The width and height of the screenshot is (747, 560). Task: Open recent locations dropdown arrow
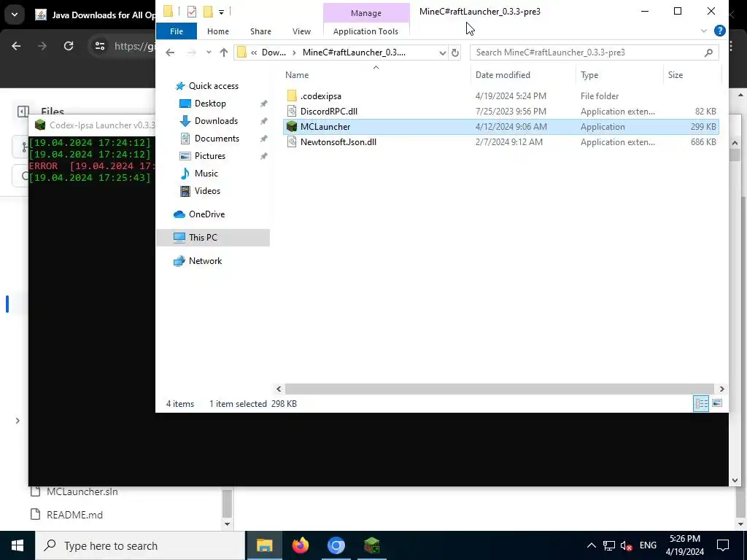click(x=209, y=52)
